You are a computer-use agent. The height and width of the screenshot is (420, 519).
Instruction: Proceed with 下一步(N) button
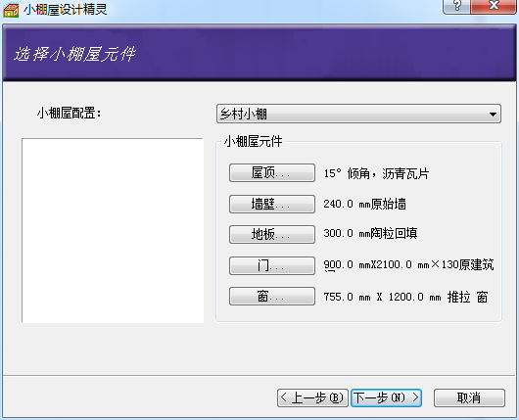coord(386,397)
